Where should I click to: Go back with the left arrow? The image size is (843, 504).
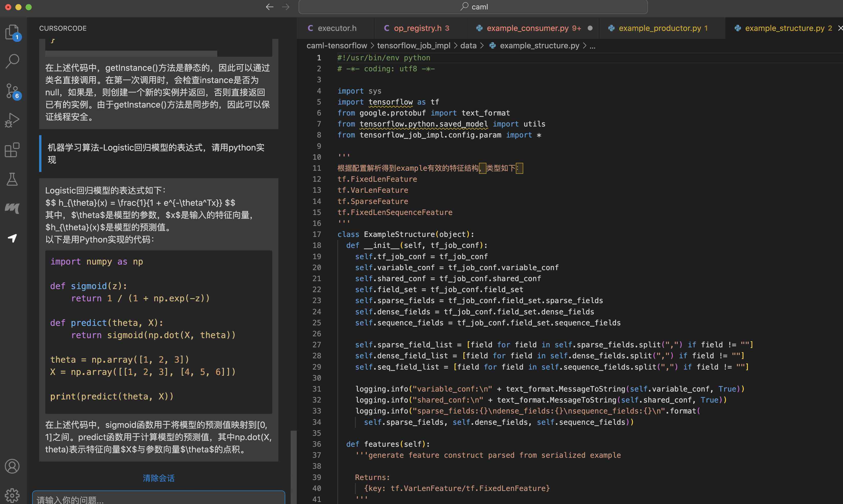(270, 7)
